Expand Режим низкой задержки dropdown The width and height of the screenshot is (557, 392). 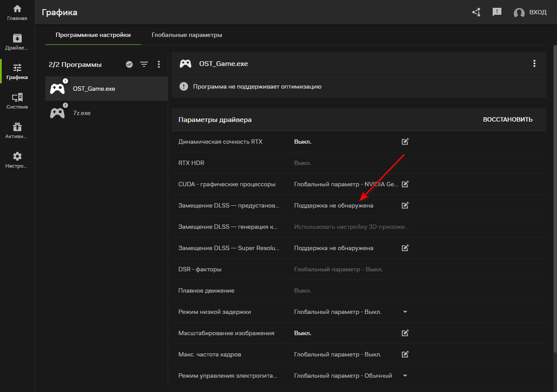tap(405, 312)
